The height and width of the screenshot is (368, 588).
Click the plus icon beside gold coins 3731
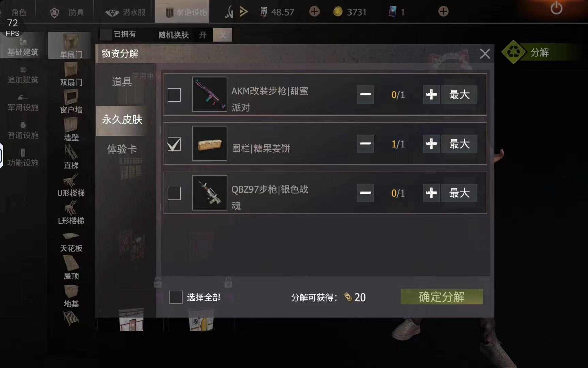click(x=443, y=12)
